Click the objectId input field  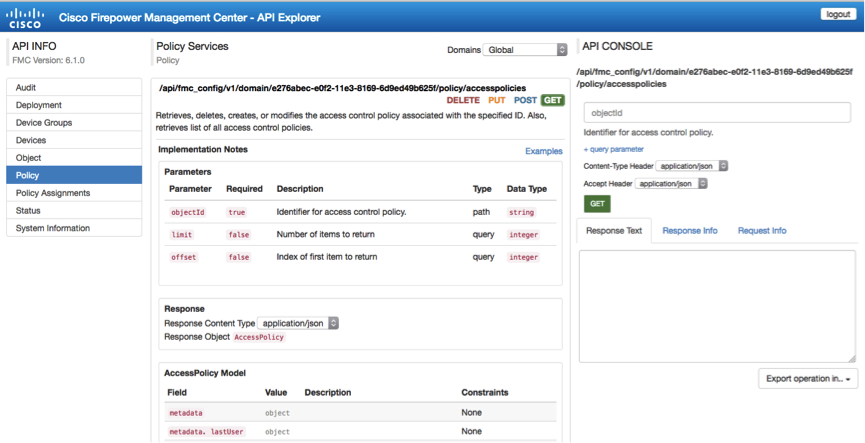pos(716,113)
